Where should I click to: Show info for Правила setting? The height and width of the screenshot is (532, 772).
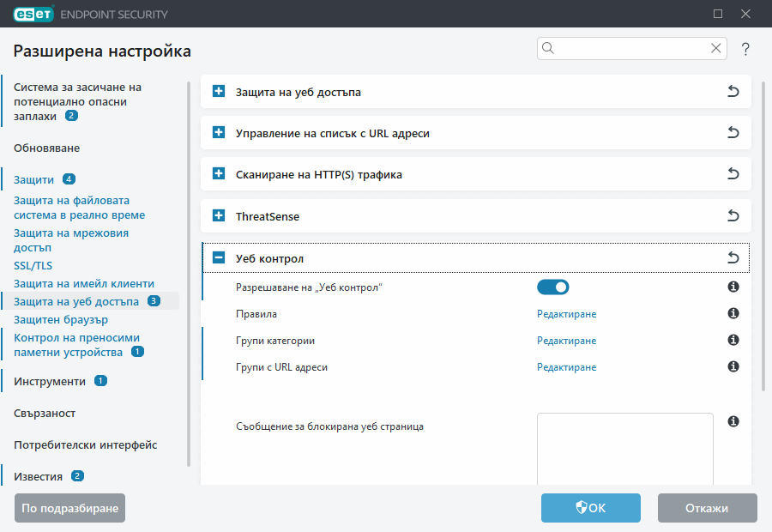[733, 314]
